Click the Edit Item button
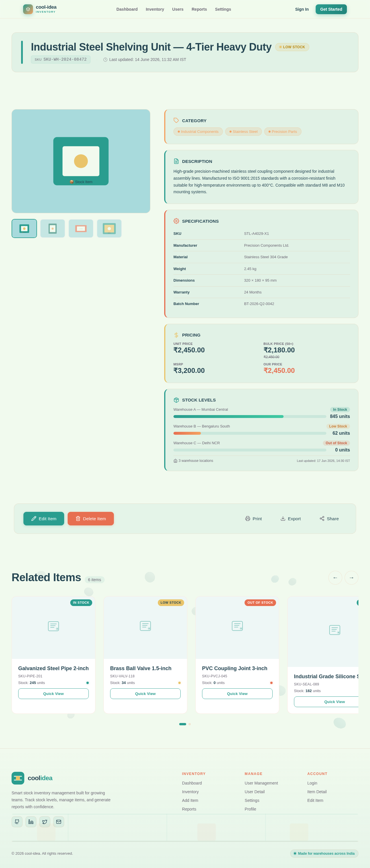The height and width of the screenshot is (868, 370). point(44,518)
